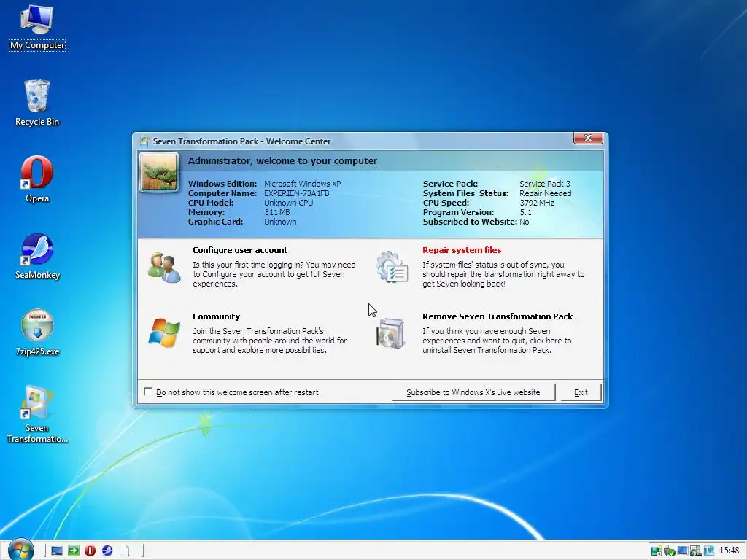Launch SeaMonkey from the quick launch bar
Viewport: 747px width, 560px height.
click(x=107, y=551)
